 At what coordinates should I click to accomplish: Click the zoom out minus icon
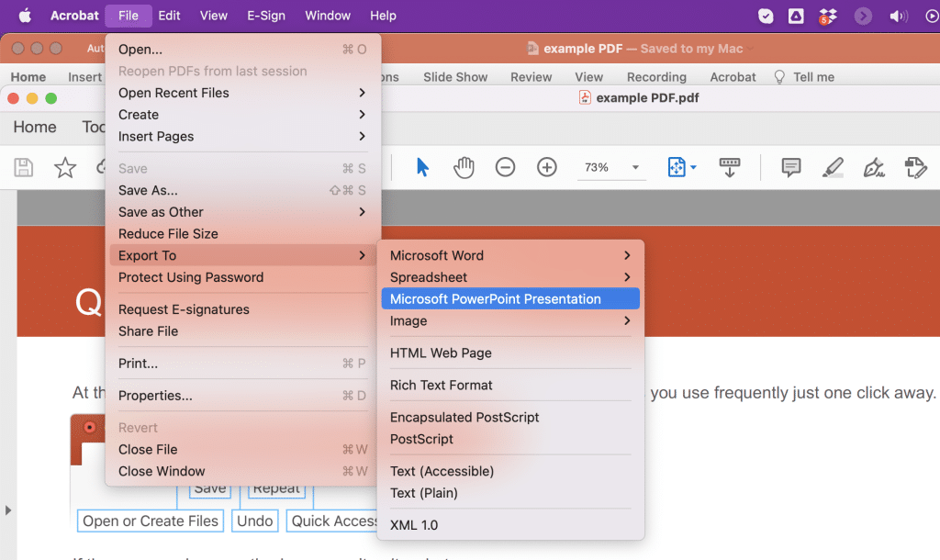click(506, 167)
